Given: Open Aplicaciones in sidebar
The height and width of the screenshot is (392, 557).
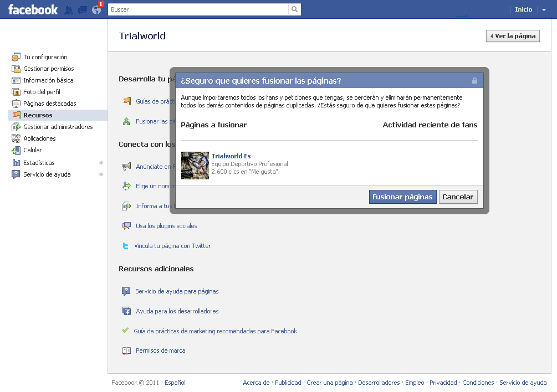Looking at the screenshot, I should pyautogui.click(x=39, y=138).
